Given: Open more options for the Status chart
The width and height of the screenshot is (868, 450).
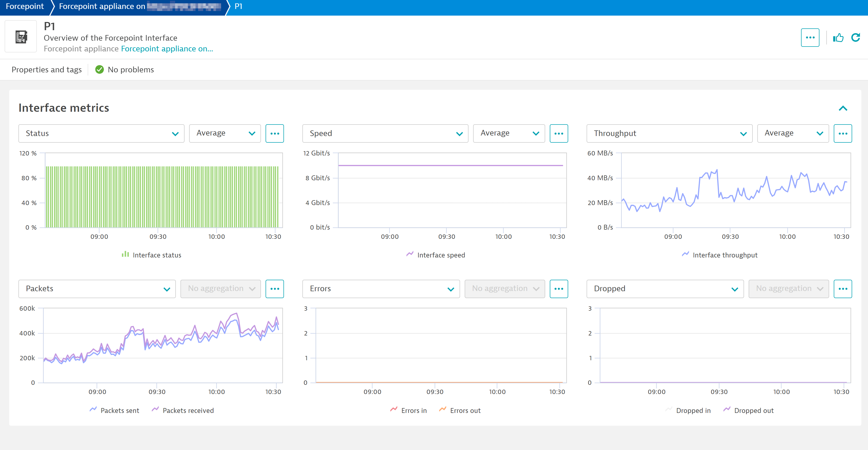Looking at the screenshot, I should point(275,133).
